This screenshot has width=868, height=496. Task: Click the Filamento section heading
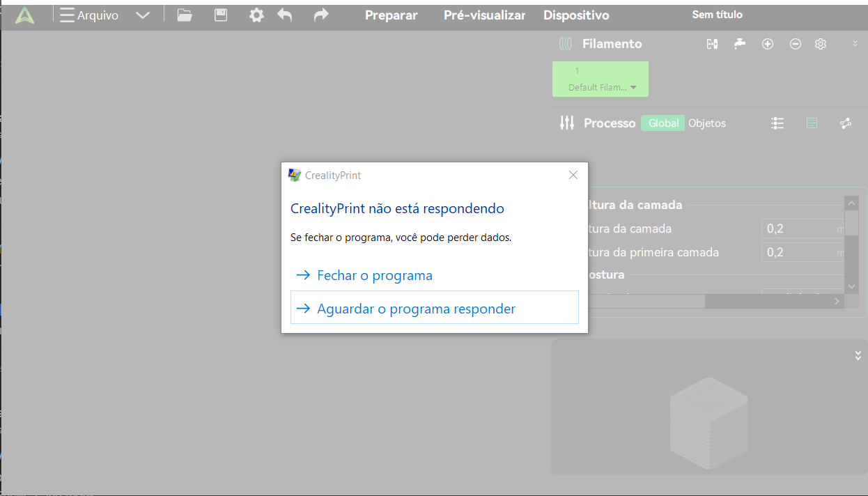[x=612, y=44]
